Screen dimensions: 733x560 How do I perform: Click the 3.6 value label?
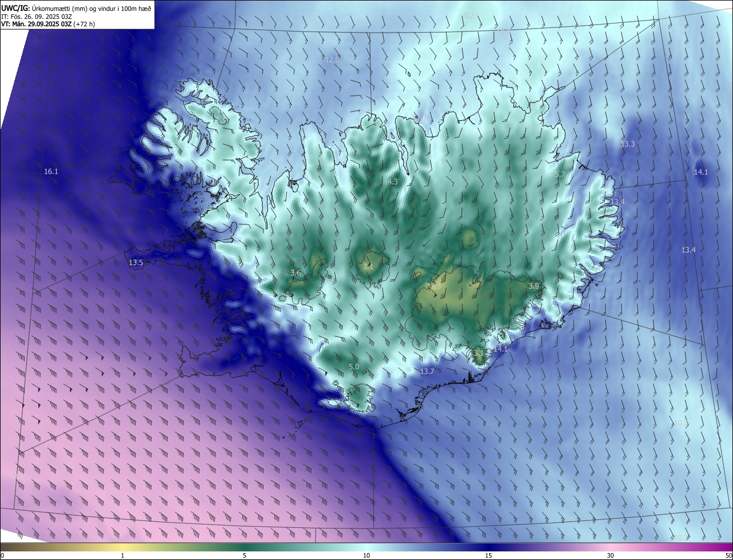click(295, 273)
